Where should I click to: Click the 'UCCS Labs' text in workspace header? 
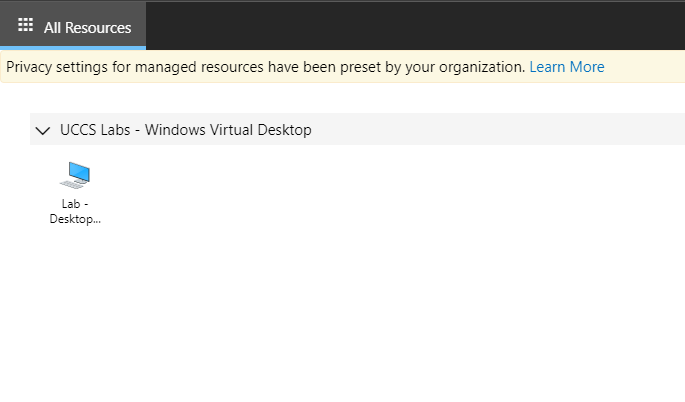pos(95,130)
